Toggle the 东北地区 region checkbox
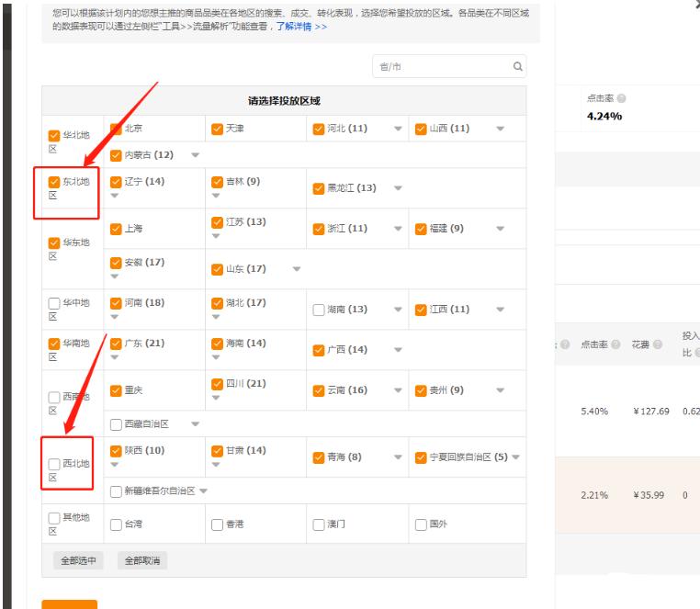Screen dimensions: 700x609 [x=54, y=182]
